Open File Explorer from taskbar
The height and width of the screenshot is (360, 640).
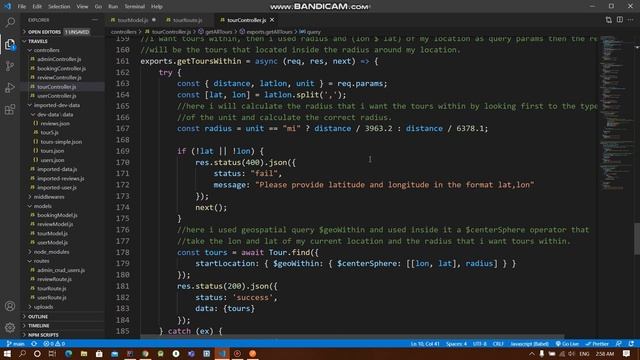(84, 353)
